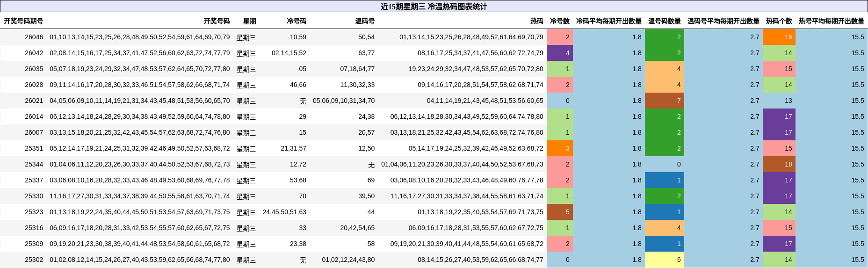Screen dimensions: 868x268
Task: Select period number 26046
Action: pos(34,37)
